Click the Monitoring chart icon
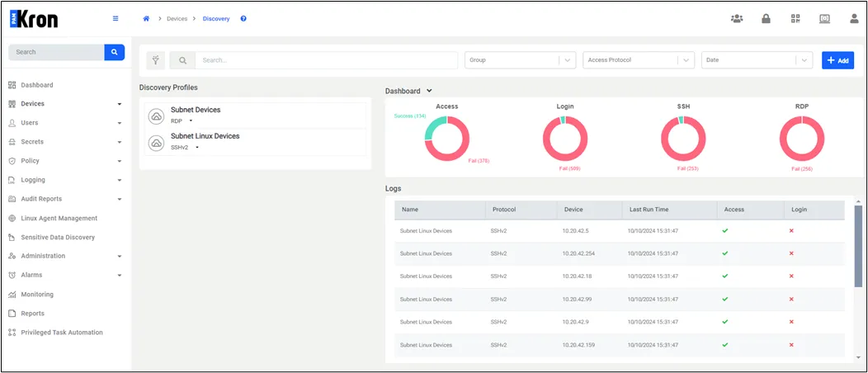 coord(12,295)
